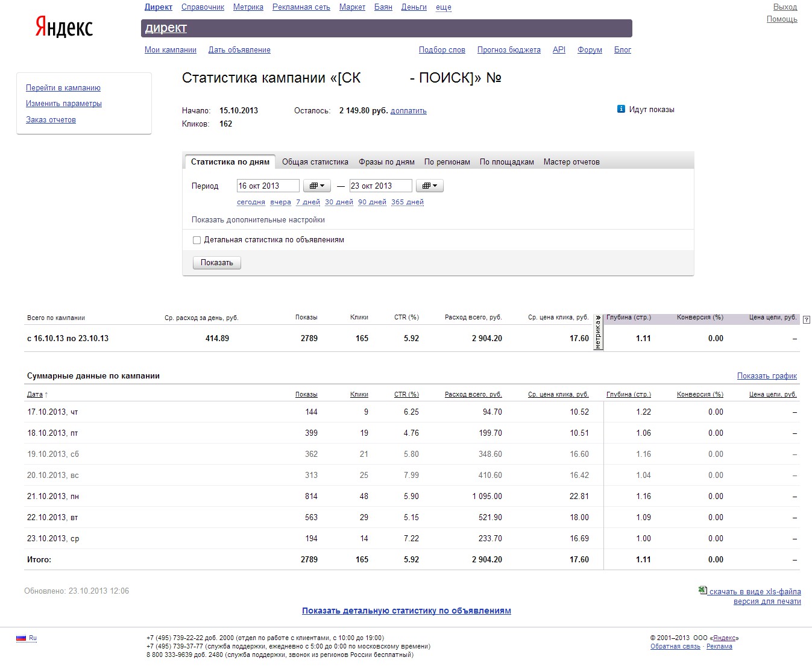This screenshot has width=812, height=669.
Task: Click the директ header title link
Action: point(166,28)
